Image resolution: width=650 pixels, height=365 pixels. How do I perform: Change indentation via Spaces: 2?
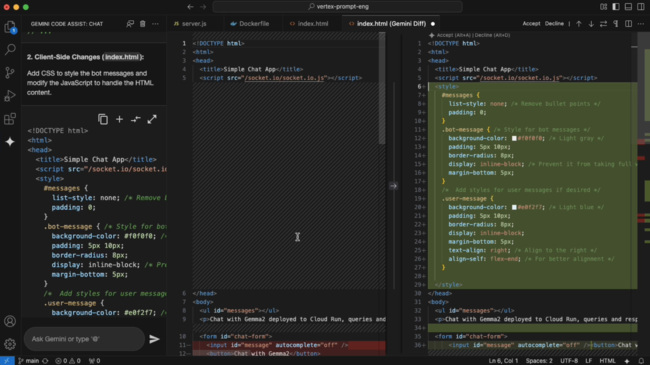539,361
